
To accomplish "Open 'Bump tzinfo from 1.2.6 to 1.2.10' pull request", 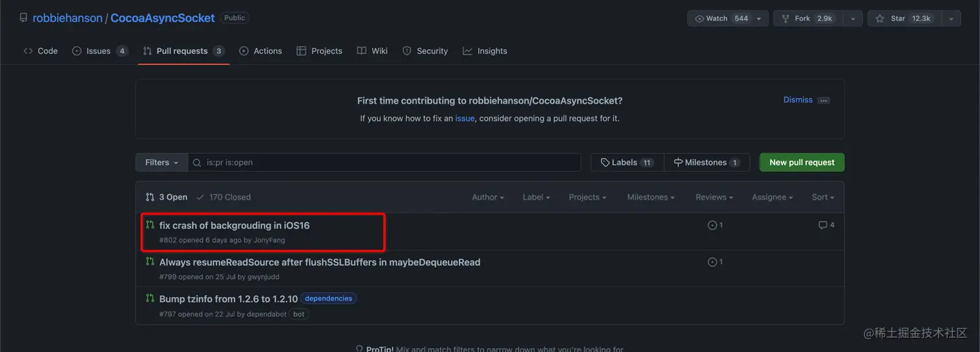I will click(228, 299).
